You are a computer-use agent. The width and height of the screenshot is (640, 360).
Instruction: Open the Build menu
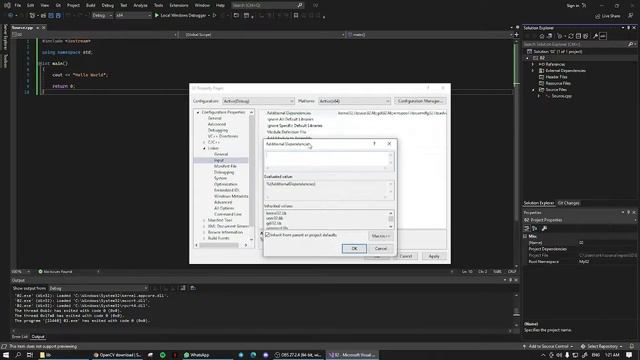tap(91, 5)
